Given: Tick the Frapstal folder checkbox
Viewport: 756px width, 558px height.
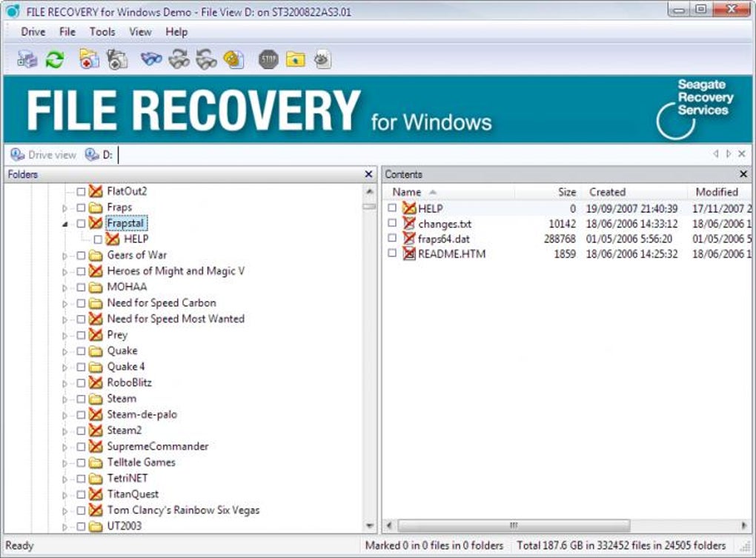Looking at the screenshot, I should click(x=81, y=224).
